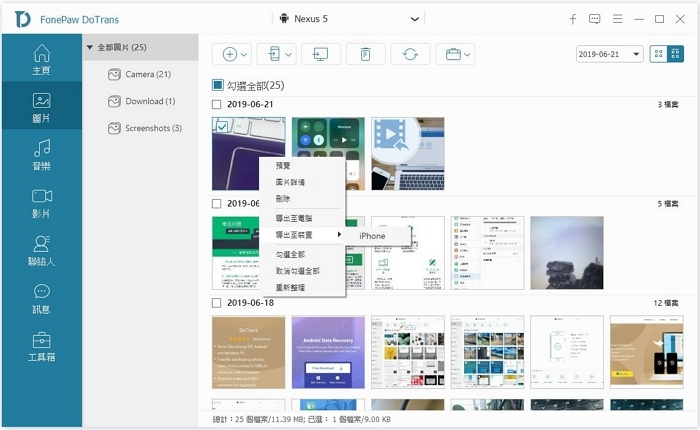Open the 訊息 messages section
This screenshot has height=430, width=700.
point(42,298)
